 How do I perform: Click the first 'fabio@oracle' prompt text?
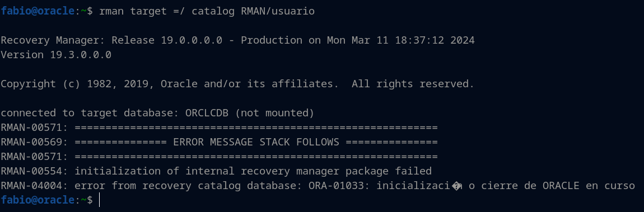tap(38, 12)
